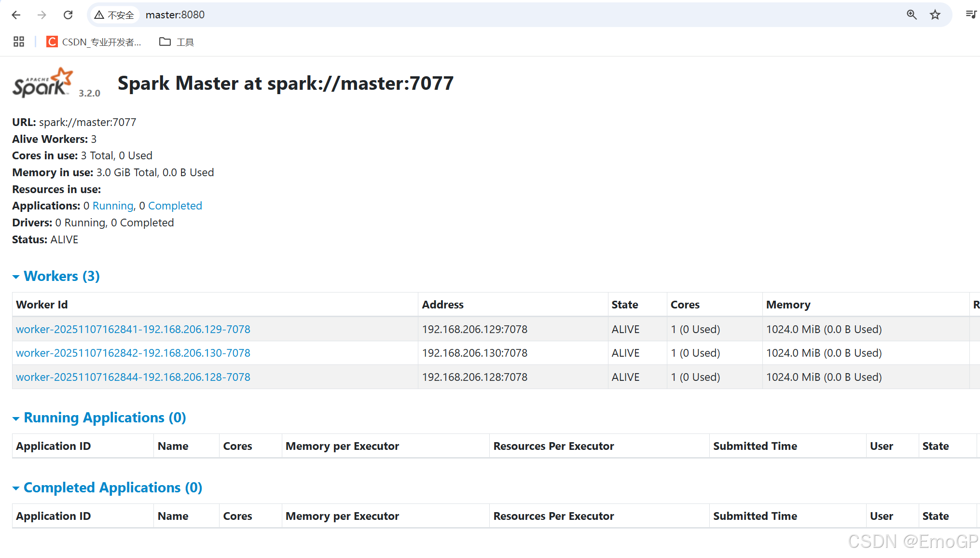Image resolution: width=980 pixels, height=558 pixels.
Task: Open worker 192.168.206.129 link
Action: point(133,329)
